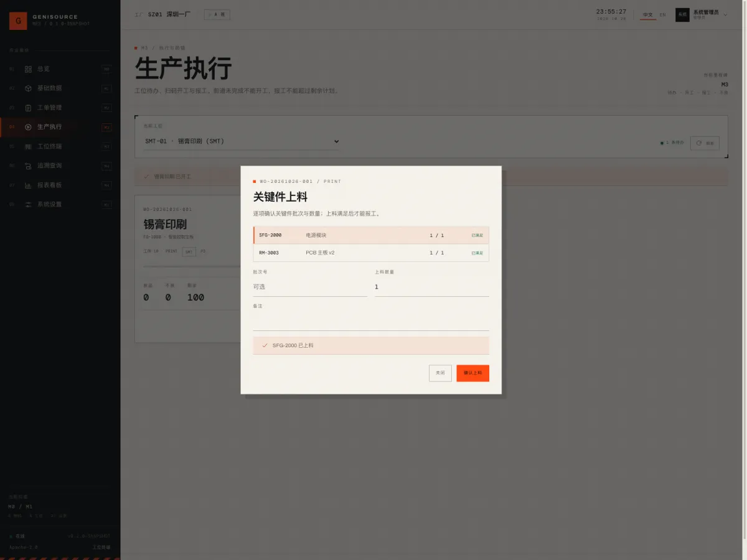Screen dimensions: 747x560
Task: Open the 总览 overview grid icon
Action: 28,69
